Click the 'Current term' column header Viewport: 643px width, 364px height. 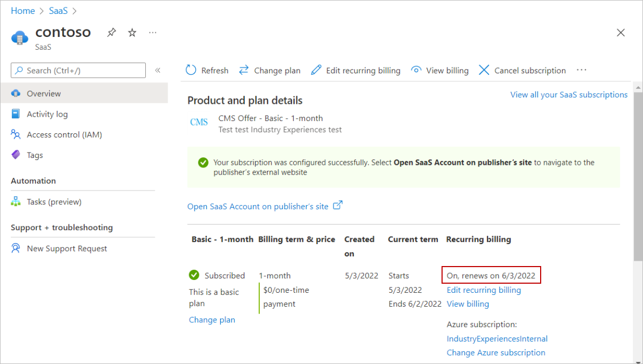(413, 239)
